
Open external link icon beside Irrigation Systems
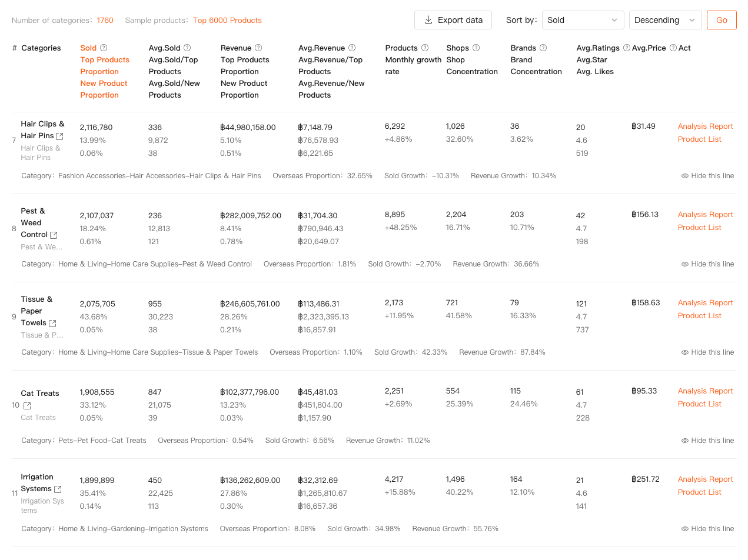click(x=58, y=489)
